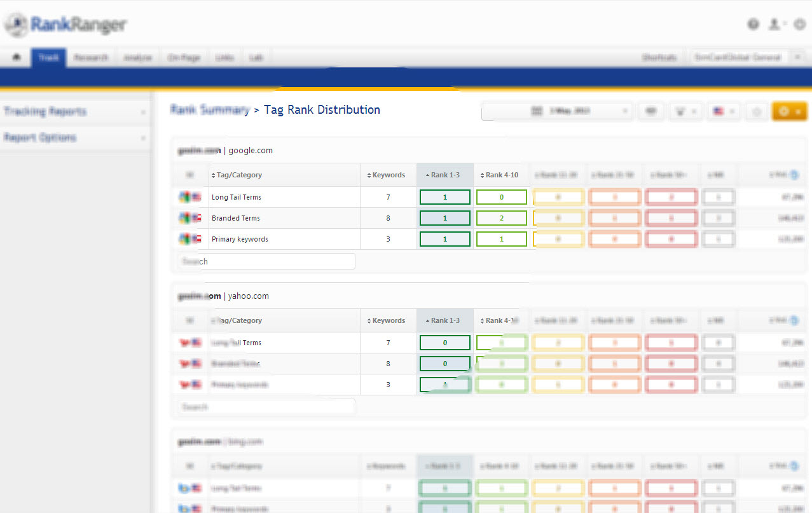
Task: Open the help question mark icon
Action: pyautogui.click(x=754, y=24)
